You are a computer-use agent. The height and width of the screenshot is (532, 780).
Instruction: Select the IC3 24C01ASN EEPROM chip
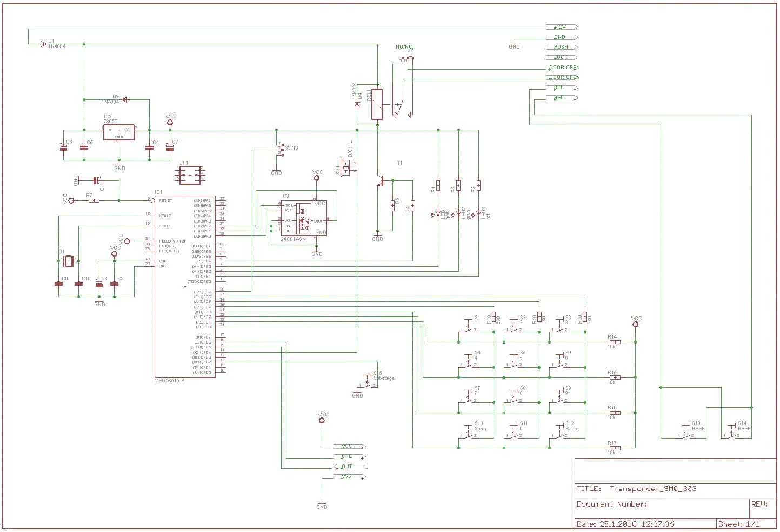[303, 218]
